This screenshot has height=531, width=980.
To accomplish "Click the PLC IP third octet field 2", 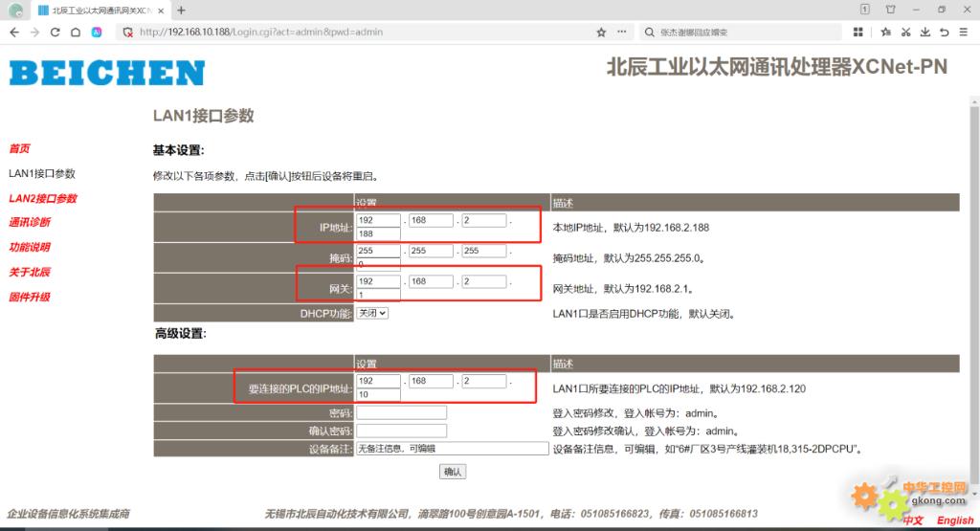I will pos(484,381).
